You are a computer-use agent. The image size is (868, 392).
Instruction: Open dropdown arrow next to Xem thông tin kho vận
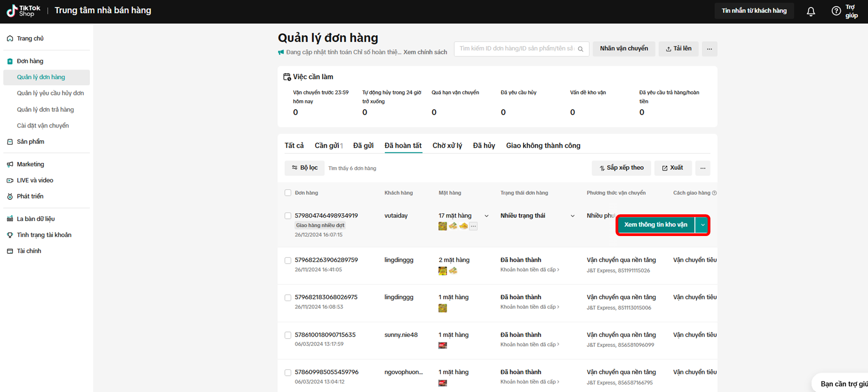pyautogui.click(x=702, y=225)
